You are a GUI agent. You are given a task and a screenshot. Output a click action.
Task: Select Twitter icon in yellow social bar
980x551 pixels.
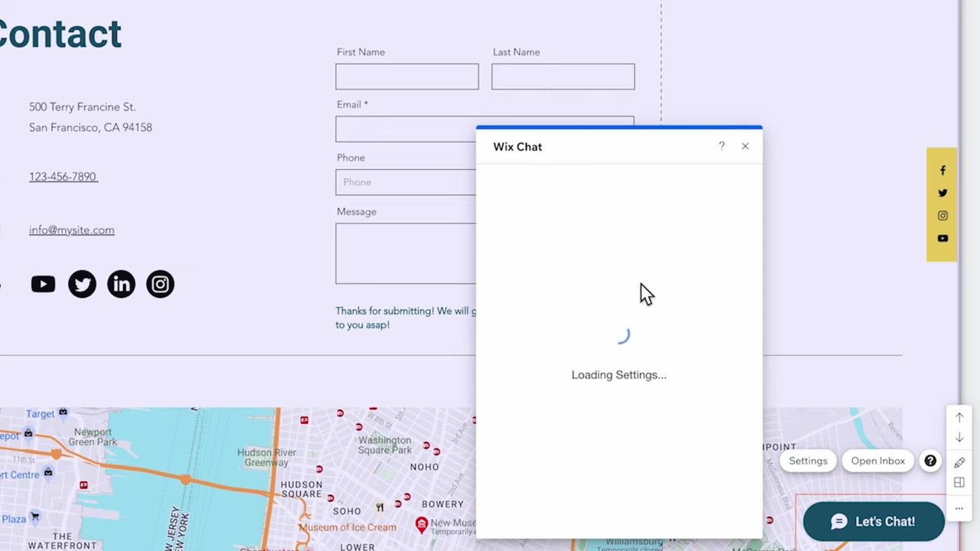click(x=942, y=193)
